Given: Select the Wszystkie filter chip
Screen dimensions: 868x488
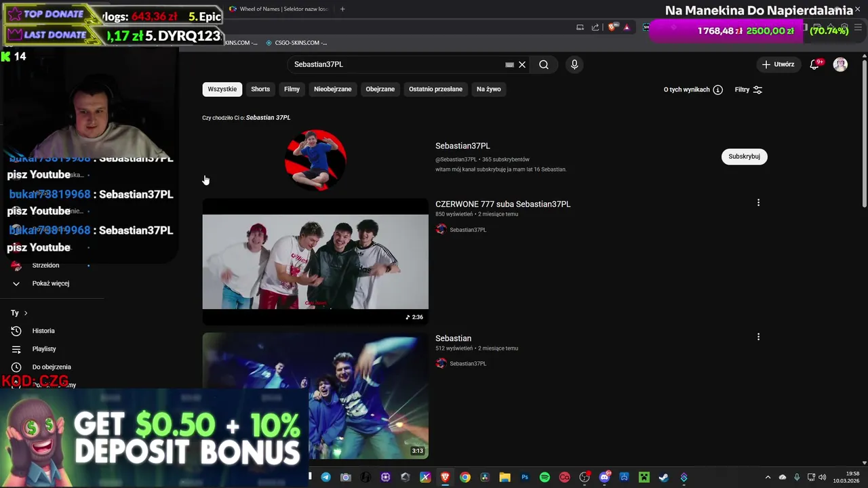Looking at the screenshot, I should (x=222, y=89).
